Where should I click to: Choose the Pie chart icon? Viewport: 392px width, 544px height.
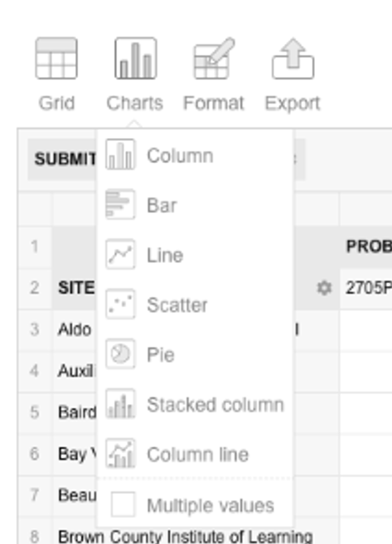120,354
